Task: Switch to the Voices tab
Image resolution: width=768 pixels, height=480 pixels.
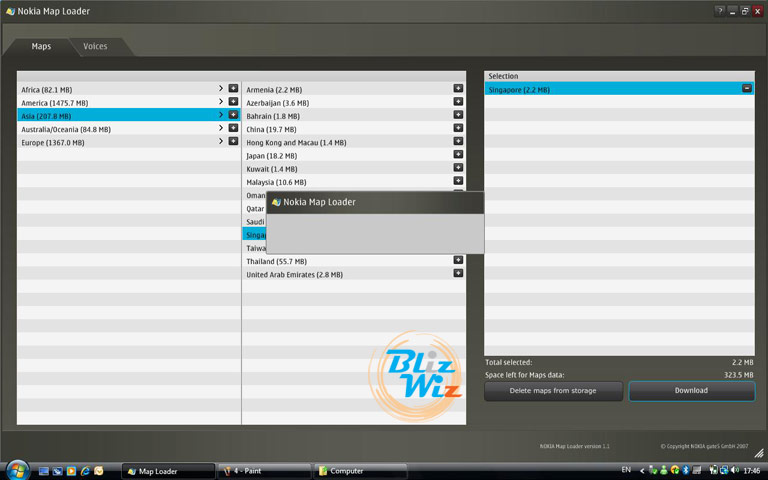Action: [96, 47]
